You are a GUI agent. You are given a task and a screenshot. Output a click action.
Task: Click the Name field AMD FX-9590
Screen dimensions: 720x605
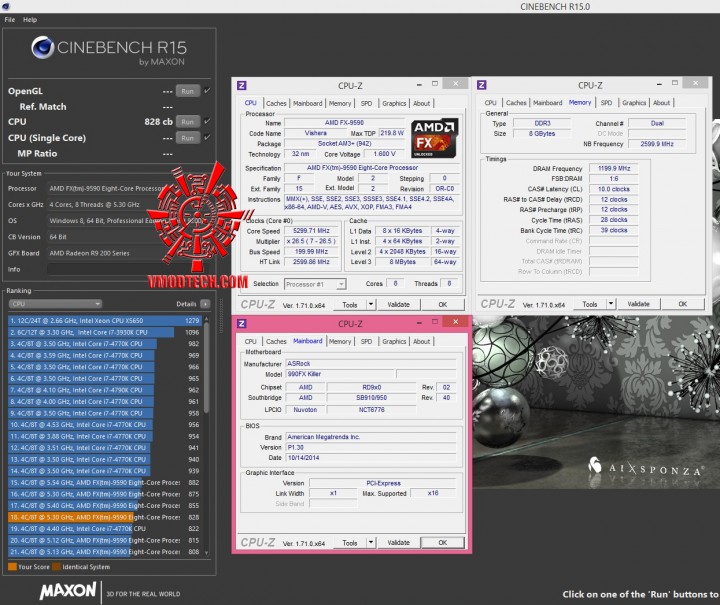(x=344, y=123)
